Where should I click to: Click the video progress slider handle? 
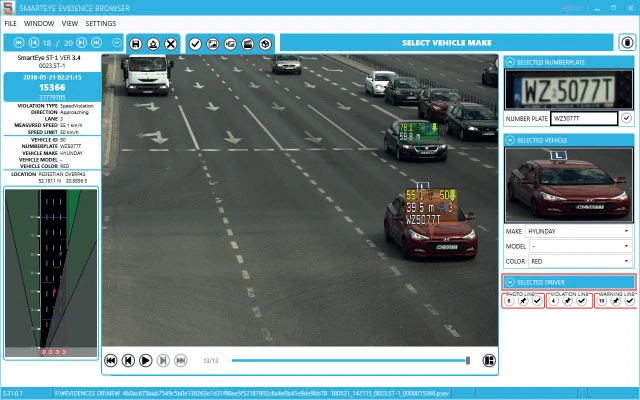point(468,360)
